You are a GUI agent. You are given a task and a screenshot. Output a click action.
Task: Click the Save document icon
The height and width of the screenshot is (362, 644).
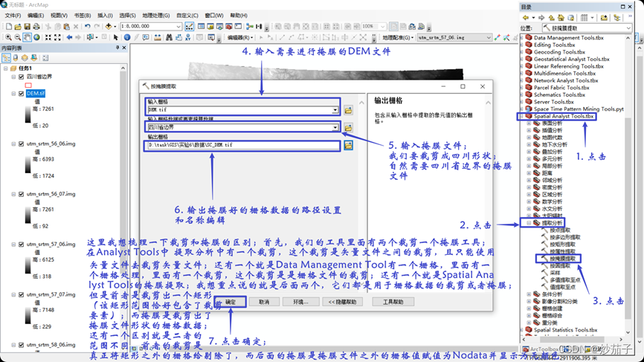point(27,27)
